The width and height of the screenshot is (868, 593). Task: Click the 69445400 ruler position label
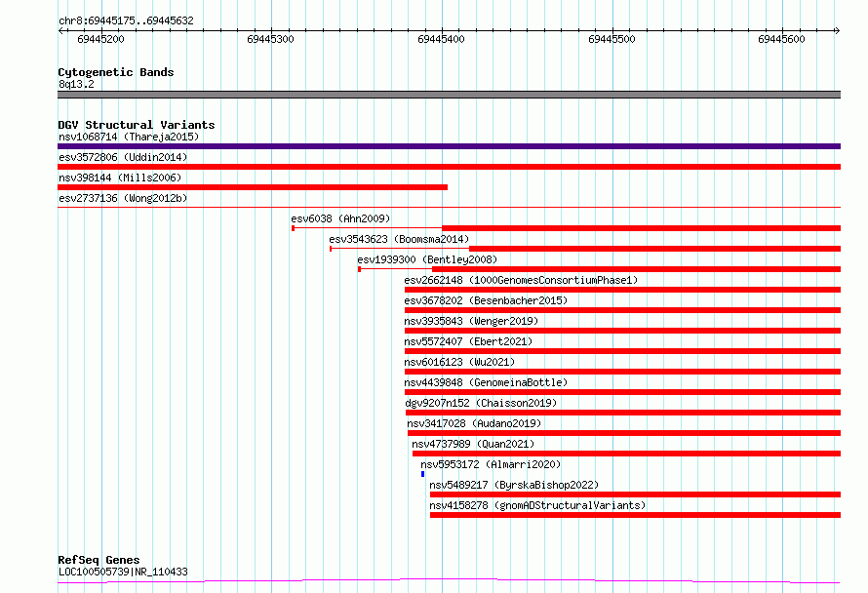(441, 39)
